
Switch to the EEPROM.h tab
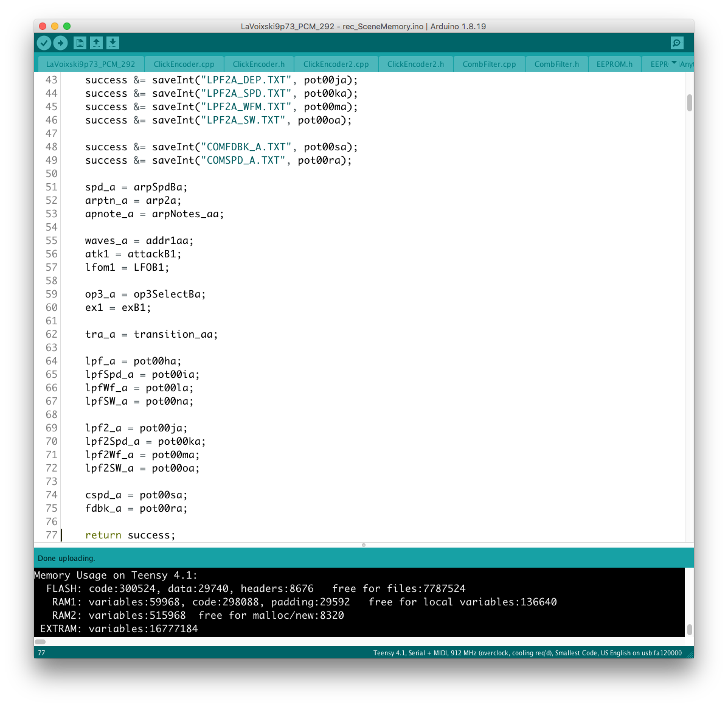click(x=614, y=64)
